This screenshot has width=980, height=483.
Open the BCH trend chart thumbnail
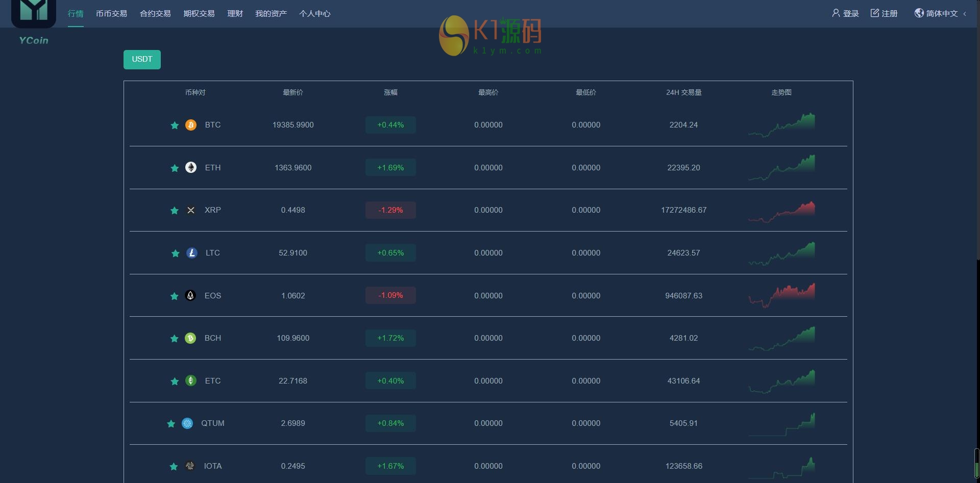click(781, 339)
